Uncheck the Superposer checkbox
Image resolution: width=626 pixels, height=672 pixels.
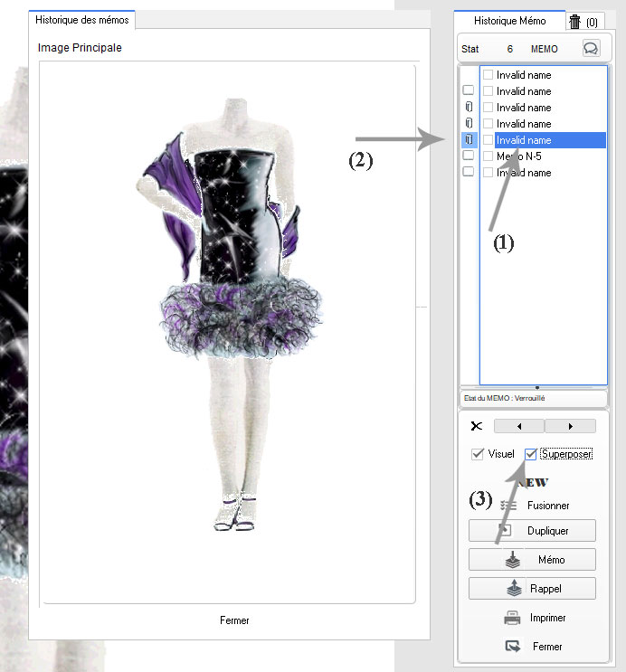(532, 454)
